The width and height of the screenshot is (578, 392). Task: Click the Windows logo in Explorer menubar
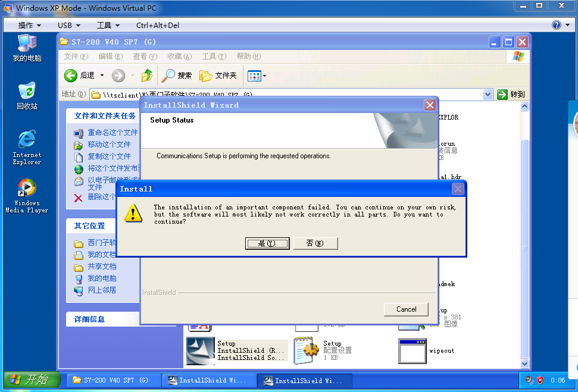[518, 57]
